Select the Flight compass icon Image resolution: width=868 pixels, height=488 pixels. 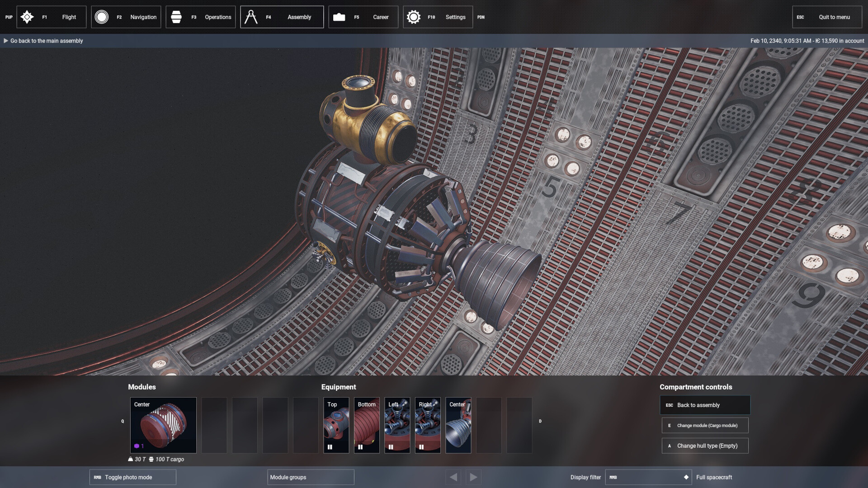tap(27, 17)
